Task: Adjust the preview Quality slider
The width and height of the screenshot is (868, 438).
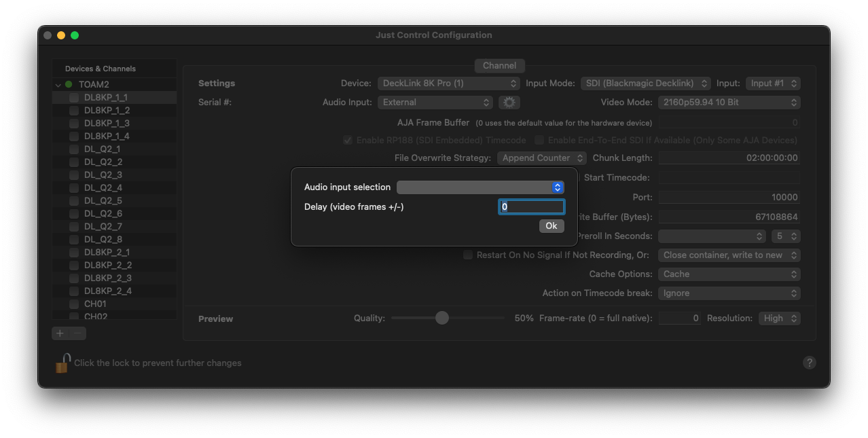Action: 442,318
